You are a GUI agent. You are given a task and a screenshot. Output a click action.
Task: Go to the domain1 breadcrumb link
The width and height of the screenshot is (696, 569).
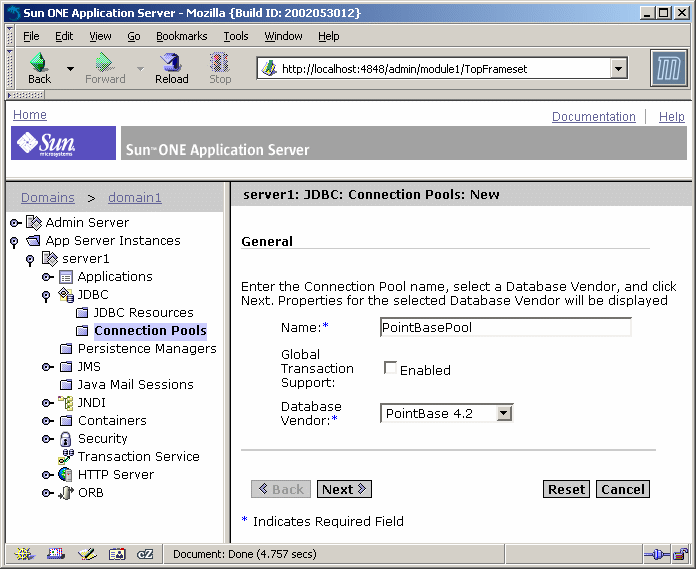click(135, 198)
